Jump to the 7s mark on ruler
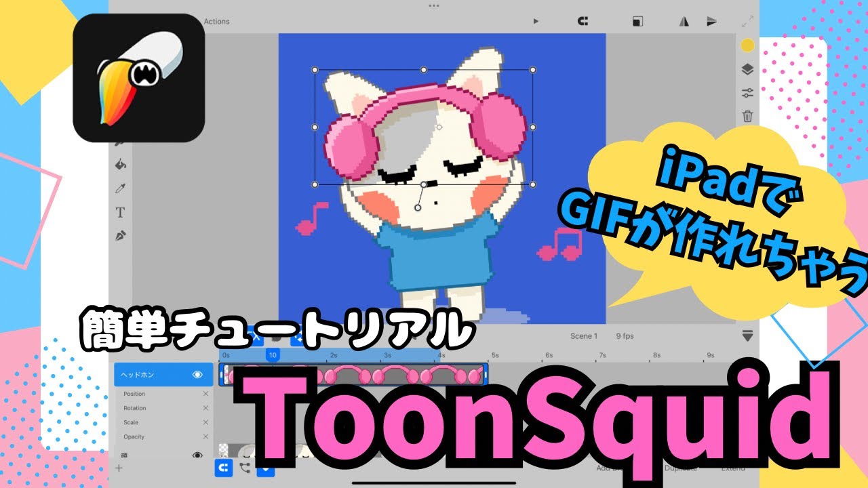Screen dimensions: 868x488 click(603, 355)
